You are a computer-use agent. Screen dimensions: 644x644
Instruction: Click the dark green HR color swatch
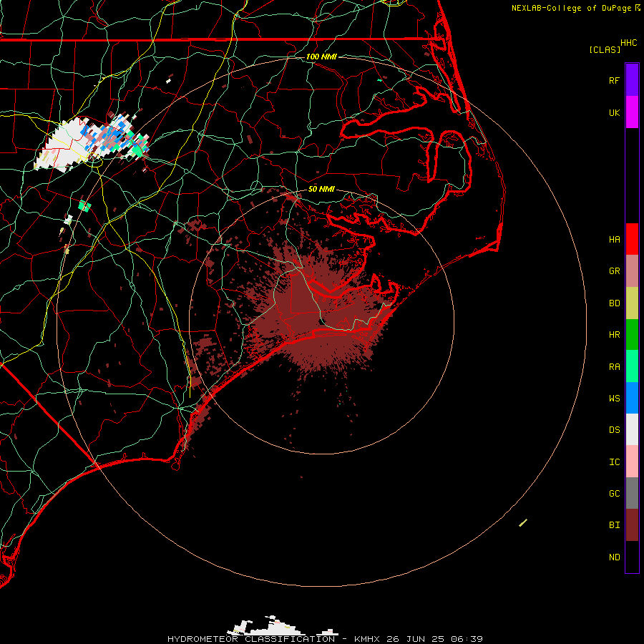point(632,335)
